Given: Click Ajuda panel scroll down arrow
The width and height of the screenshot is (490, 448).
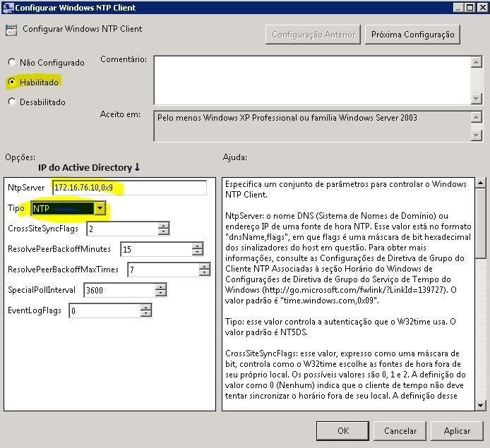Looking at the screenshot, I should point(480,405).
